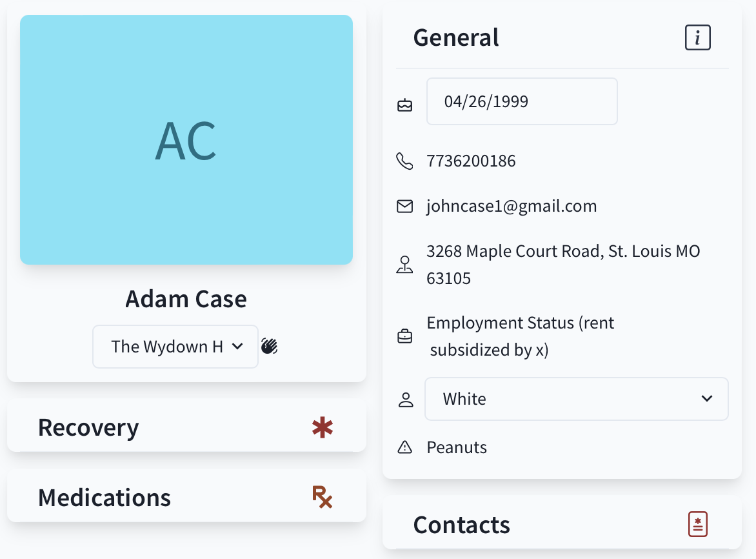Open the Wydown house dropdown
Screen dimensions: 756x559
pyautogui.click(x=175, y=346)
